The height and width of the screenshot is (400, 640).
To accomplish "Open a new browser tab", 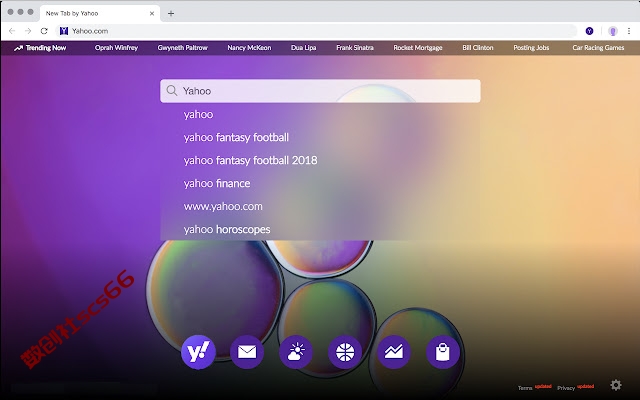I will 171,13.
